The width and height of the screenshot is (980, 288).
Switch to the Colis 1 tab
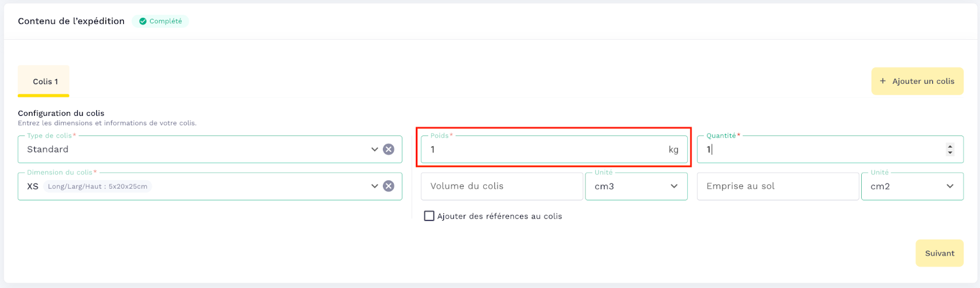tap(45, 81)
